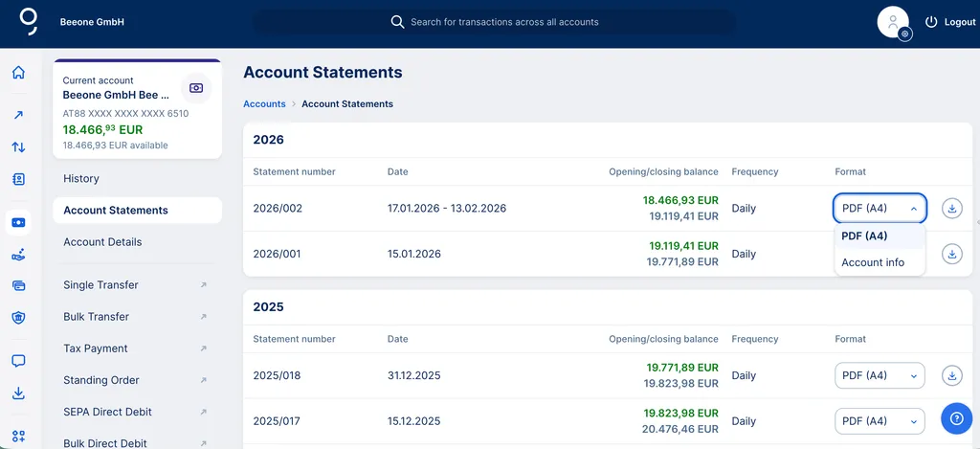Click the external arrow beside Bulk Transfer
This screenshot has width=980, height=449.
(203, 317)
